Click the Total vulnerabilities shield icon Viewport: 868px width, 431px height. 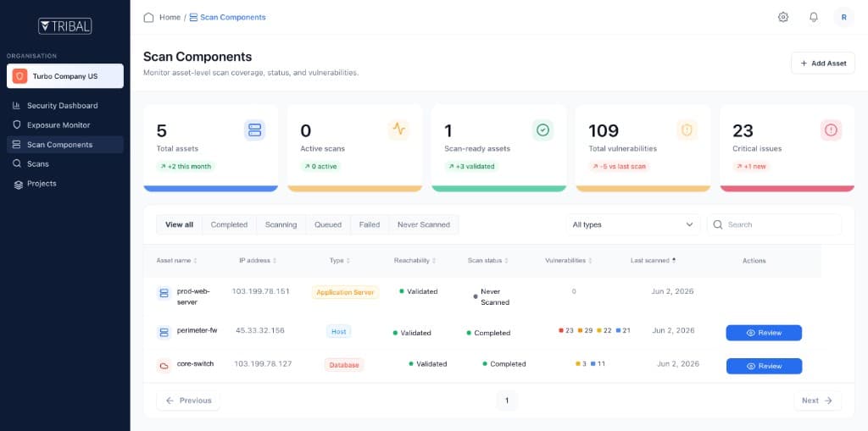(687, 130)
